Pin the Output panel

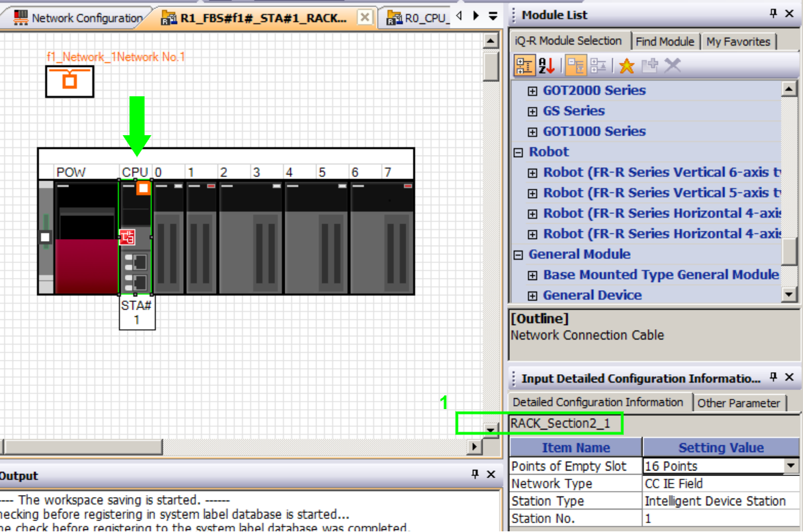tap(475, 474)
